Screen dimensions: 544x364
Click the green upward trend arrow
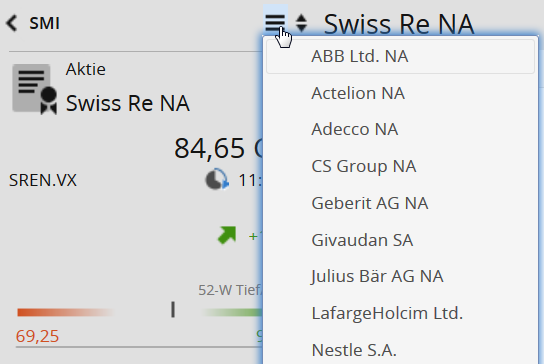click(227, 235)
